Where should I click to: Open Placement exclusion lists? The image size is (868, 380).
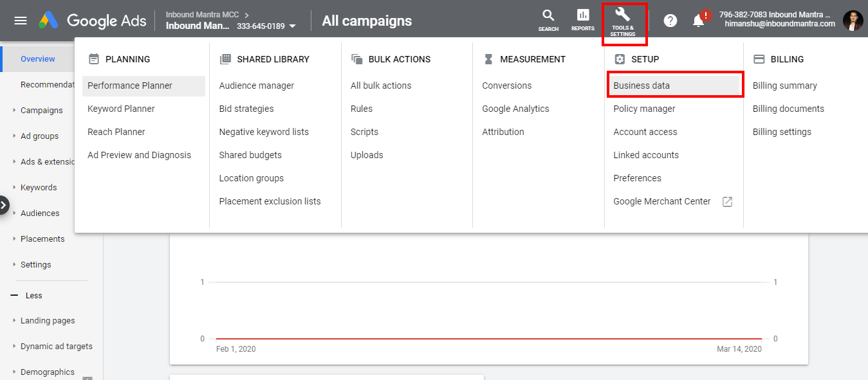(x=270, y=201)
